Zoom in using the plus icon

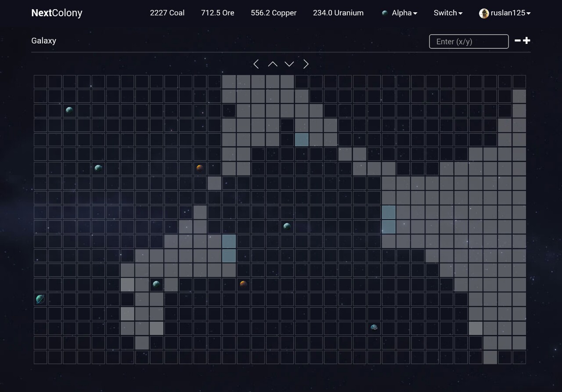click(x=526, y=41)
